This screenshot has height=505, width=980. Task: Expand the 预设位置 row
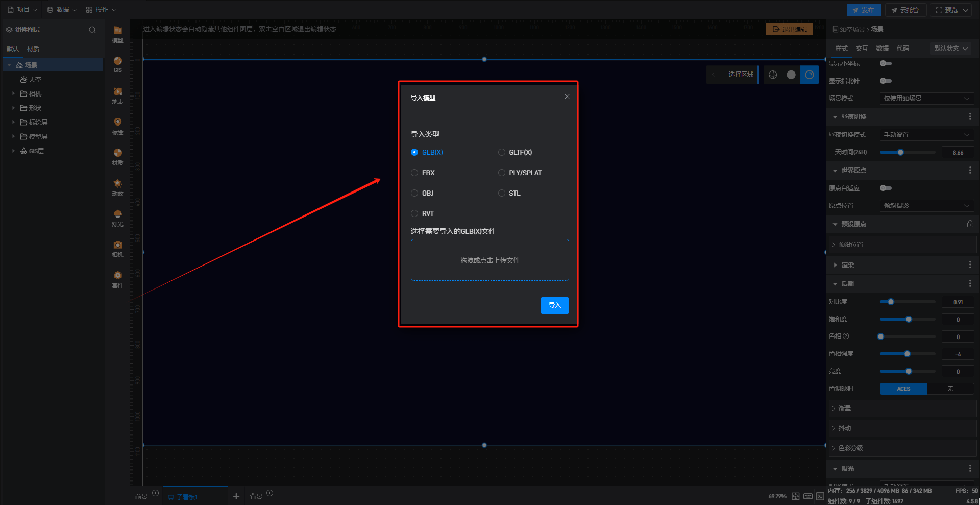(x=902, y=245)
